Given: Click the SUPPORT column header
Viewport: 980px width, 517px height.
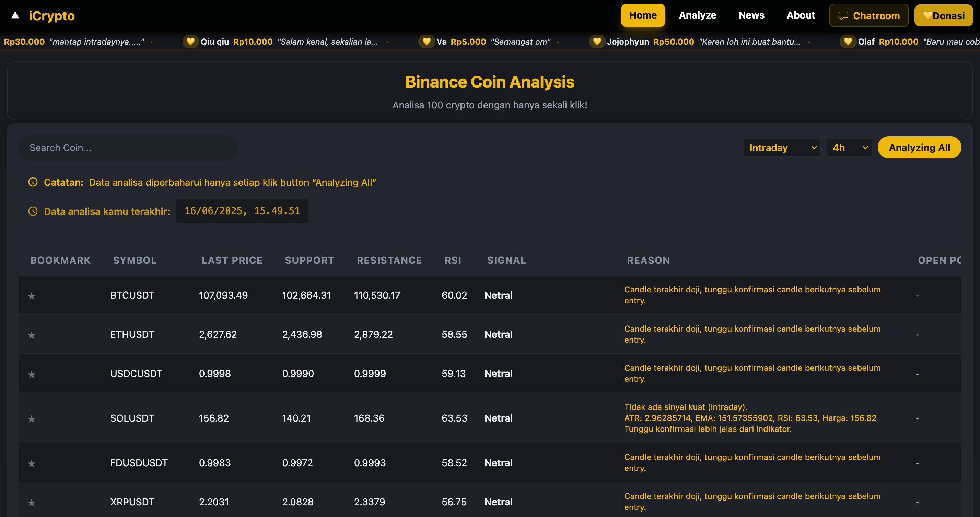Looking at the screenshot, I should point(310,261).
